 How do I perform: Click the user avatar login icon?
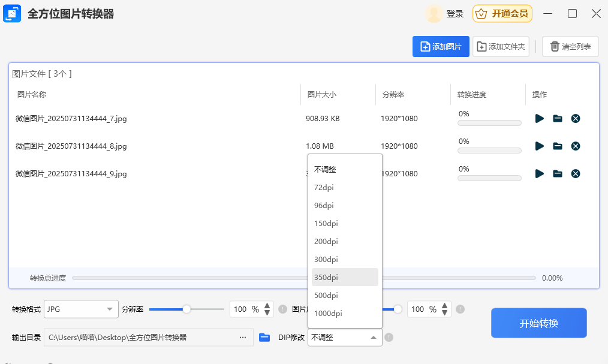click(x=434, y=14)
